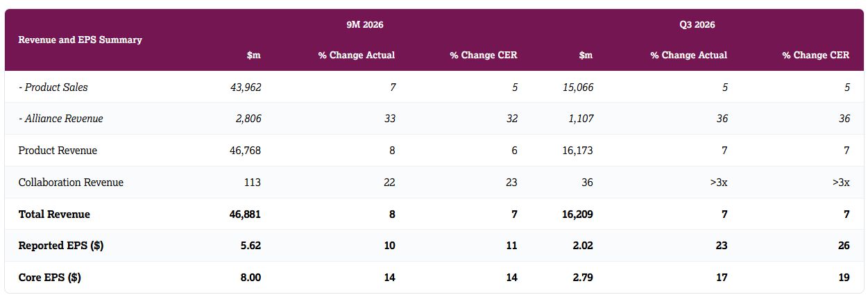Select the 8.00 Core EPS value

coord(250,278)
